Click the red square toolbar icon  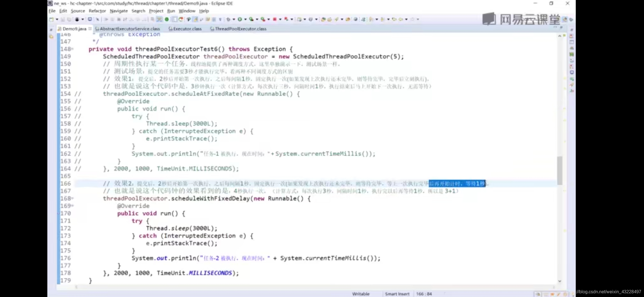(x=274, y=19)
